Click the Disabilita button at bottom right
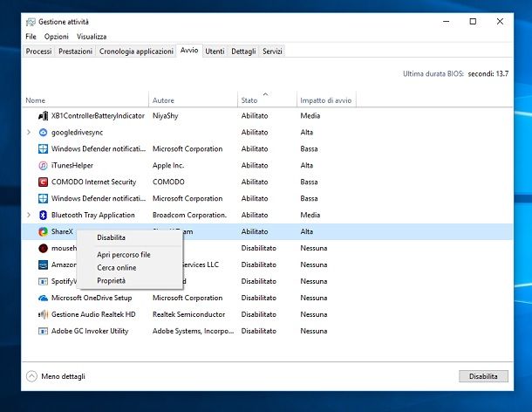Screen dimensions: 532x412 (483, 376)
